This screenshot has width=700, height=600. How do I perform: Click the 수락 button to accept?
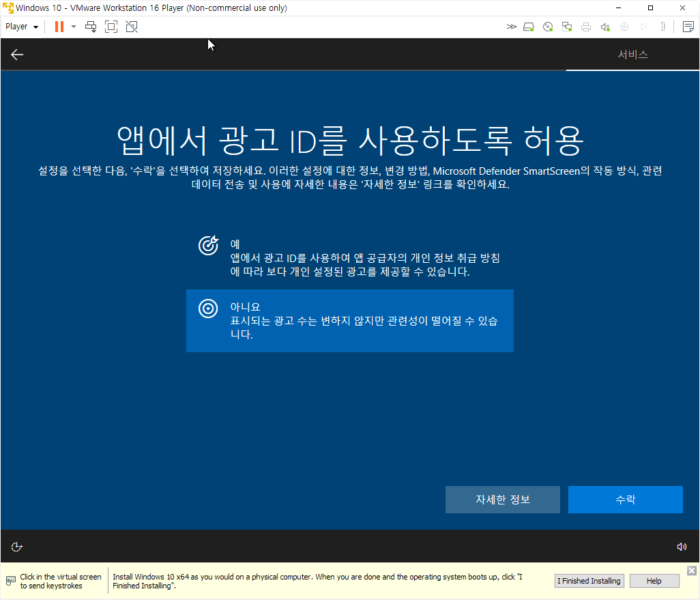pyautogui.click(x=626, y=500)
